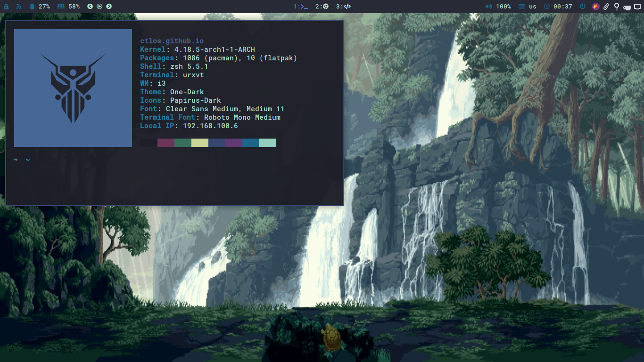Image resolution: width=644 pixels, height=362 pixels.
Task: Click the Icons Papirus-Dark line
Action: [181, 100]
